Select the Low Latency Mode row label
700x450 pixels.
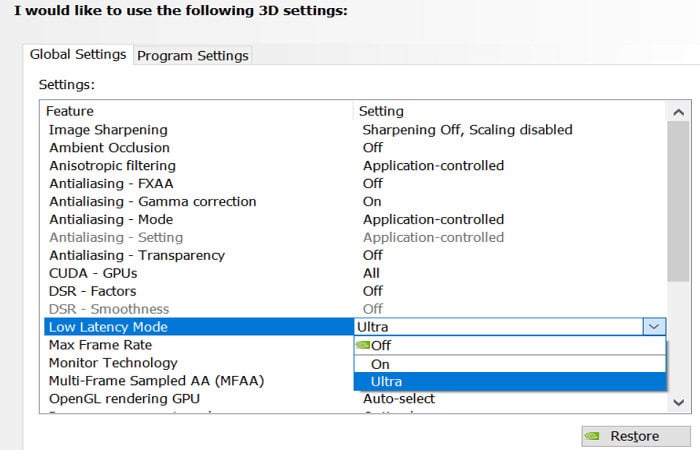click(108, 327)
